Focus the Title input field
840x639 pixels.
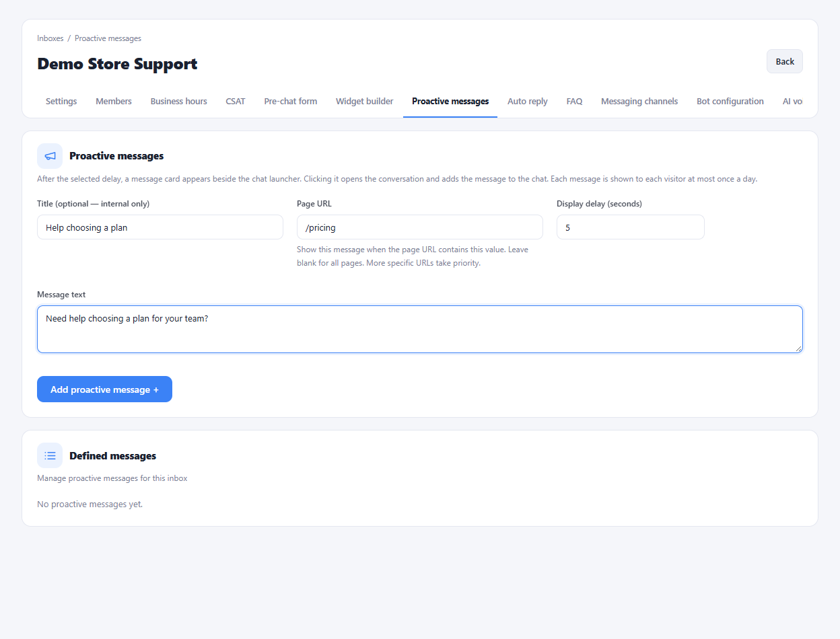click(x=160, y=227)
